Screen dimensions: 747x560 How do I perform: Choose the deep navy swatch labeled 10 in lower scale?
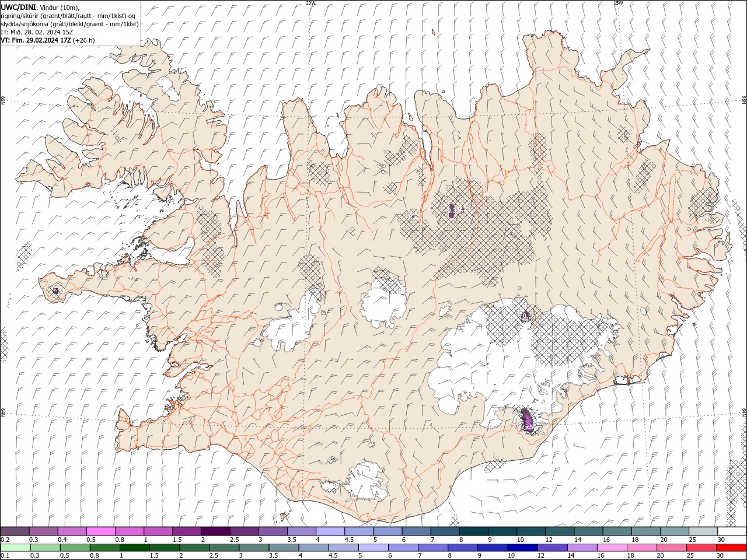(522, 548)
